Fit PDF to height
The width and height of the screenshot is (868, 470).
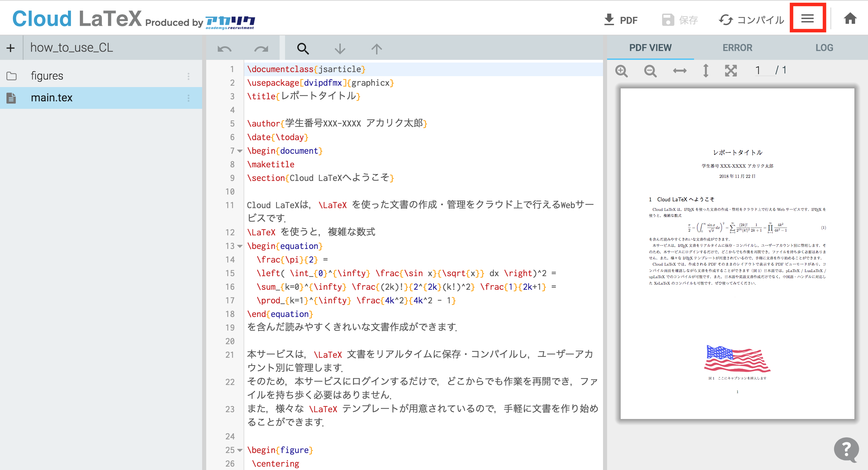coord(706,71)
